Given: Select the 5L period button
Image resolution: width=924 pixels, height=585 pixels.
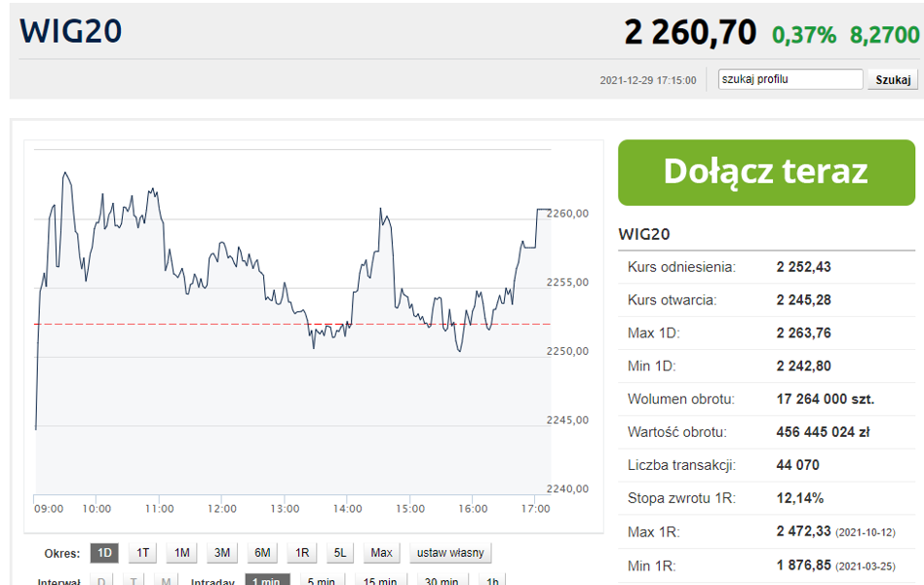Looking at the screenshot, I should pyautogui.click(x=340, y=553).
